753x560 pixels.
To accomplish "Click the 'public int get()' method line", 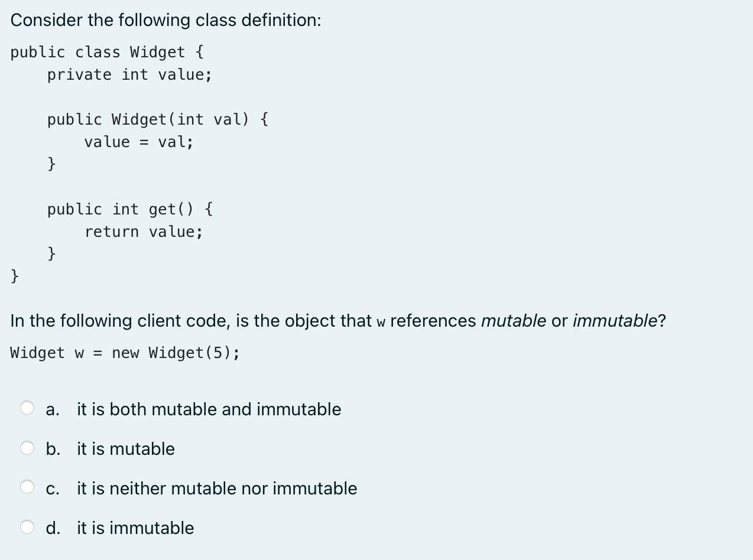I will [x=130, y=209].
